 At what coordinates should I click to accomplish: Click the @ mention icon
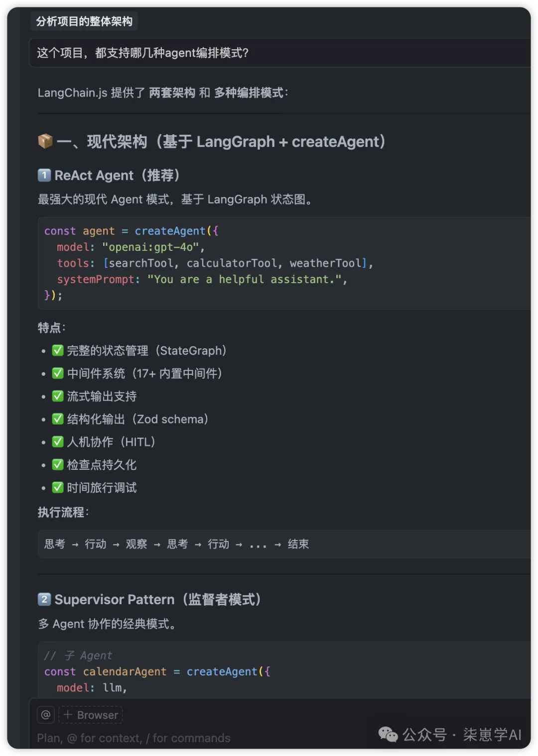(x=45, y=714)
